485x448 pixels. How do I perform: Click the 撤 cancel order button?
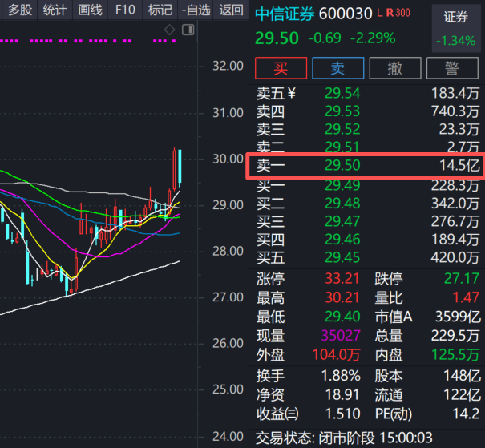[394, 68]
